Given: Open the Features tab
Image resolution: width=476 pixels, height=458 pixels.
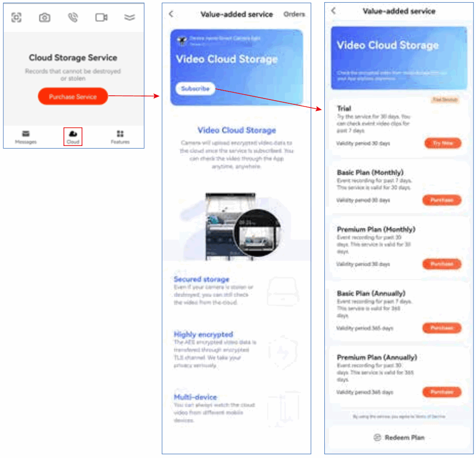Looking at the screenshot, I should click(120, 137).
